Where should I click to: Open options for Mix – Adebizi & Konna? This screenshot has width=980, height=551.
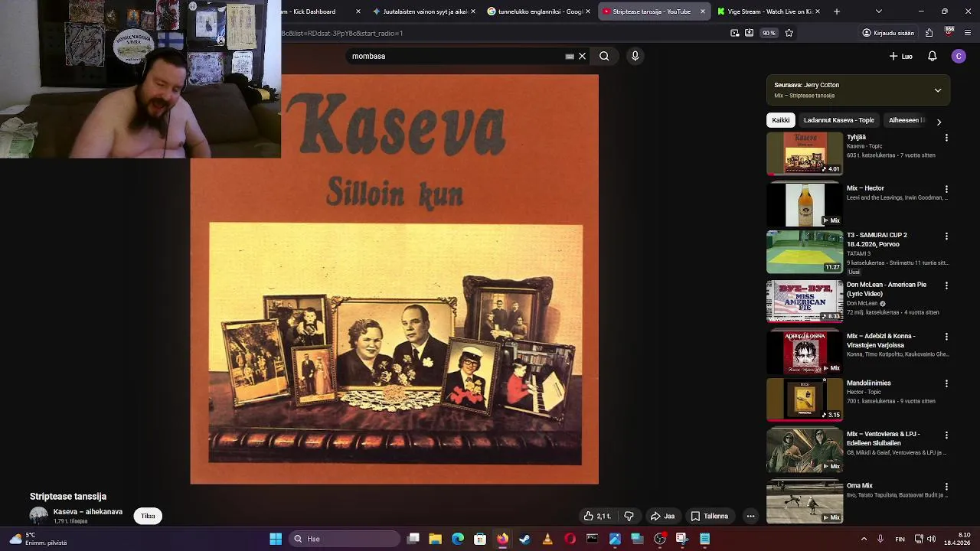tap(946, 337)
